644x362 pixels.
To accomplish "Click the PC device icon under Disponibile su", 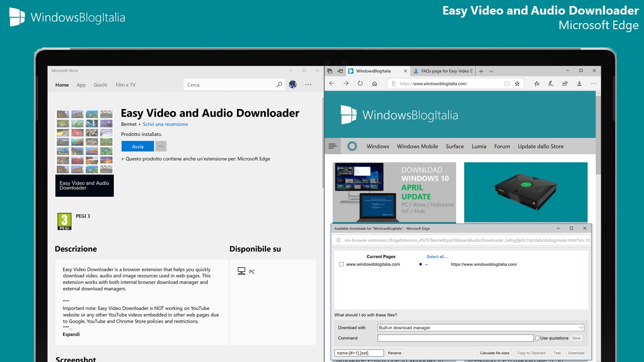I will [242, 271].
